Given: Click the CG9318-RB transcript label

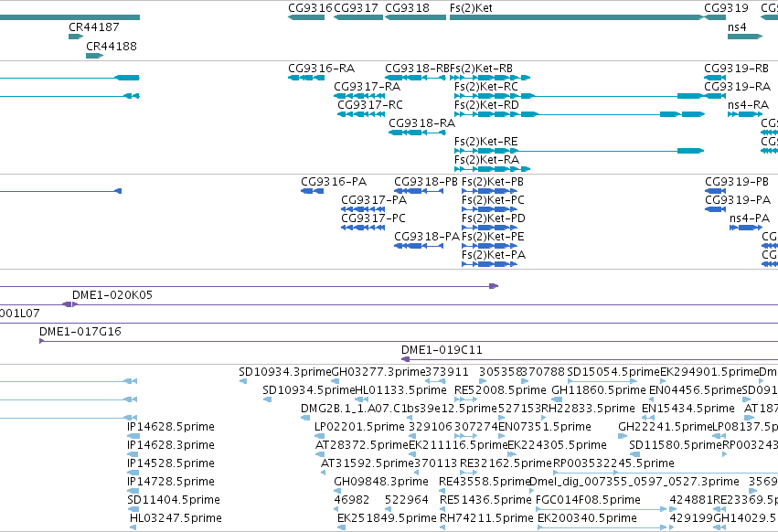Looking at the screenshot, I should tap(417, 68).
